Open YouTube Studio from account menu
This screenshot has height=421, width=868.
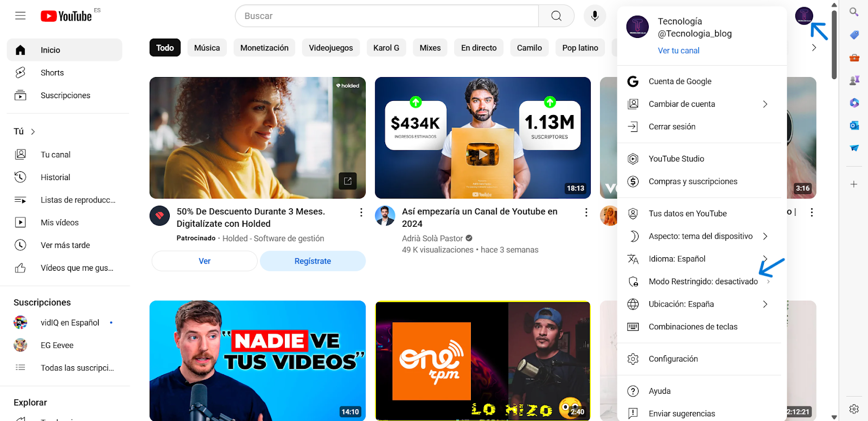coord(701,159)
